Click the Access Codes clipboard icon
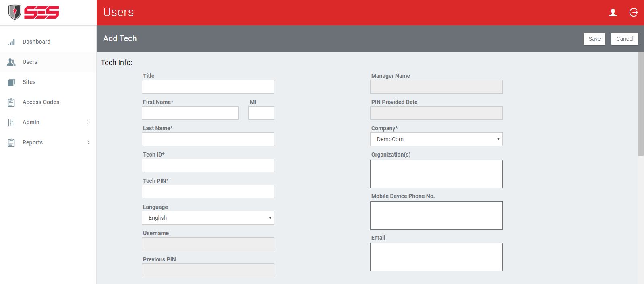Image resolution: width=644 pixels, height=284 pixels. [11, 102]
